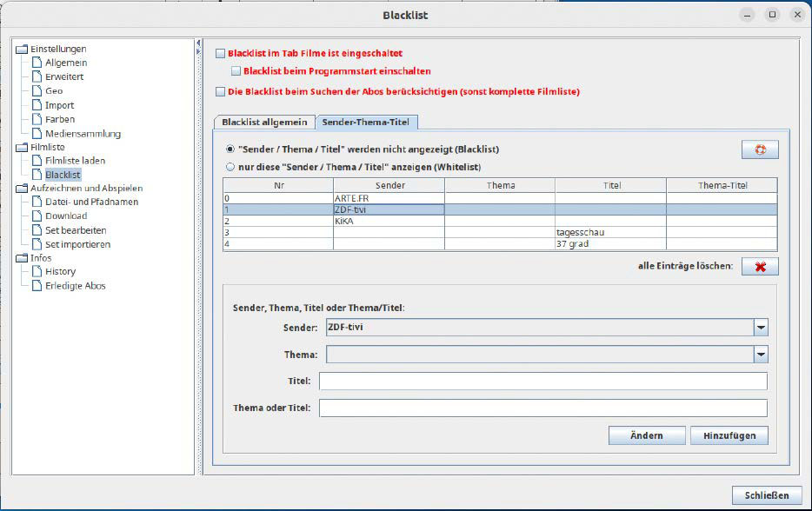Click the Ändern button
812x511 pixels.
pyautogui.click(x=646, y=435)
